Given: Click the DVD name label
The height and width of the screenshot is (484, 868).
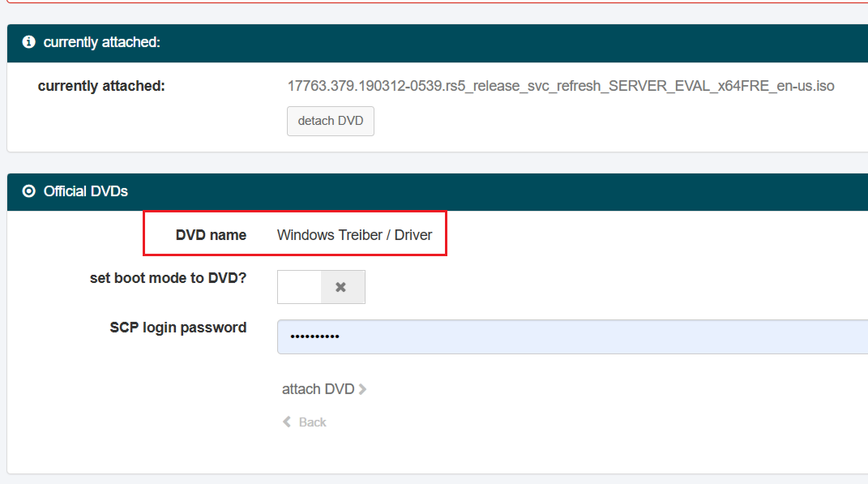Looking at the screenshot, I should point(211,235).
